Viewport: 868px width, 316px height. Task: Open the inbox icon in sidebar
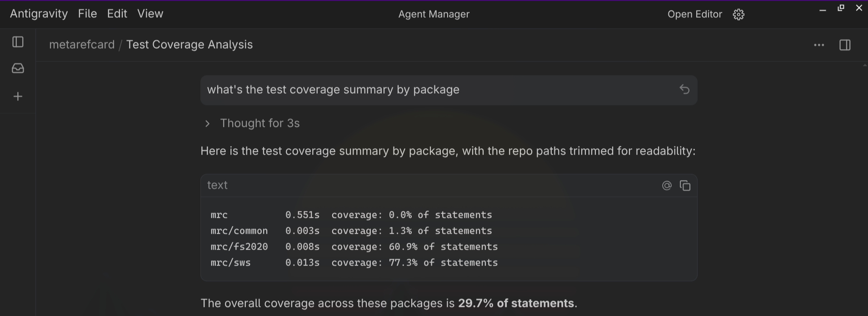click(18, 69)
